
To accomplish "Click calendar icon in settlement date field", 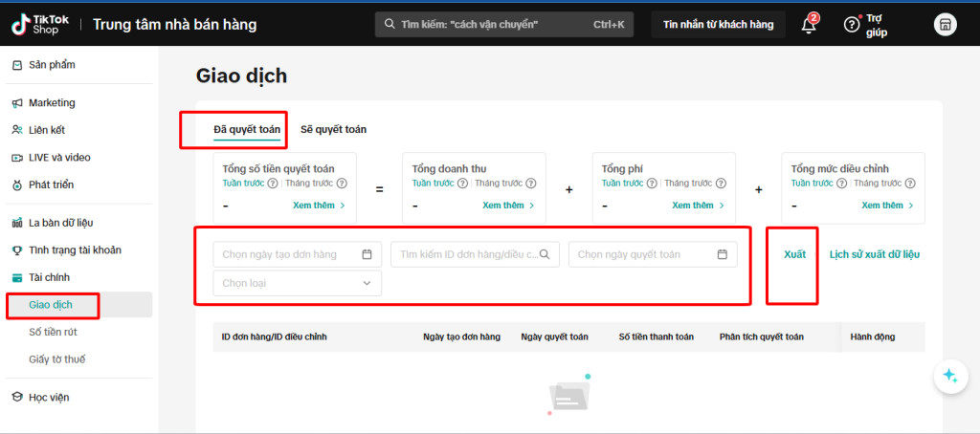I will point(723,254).
